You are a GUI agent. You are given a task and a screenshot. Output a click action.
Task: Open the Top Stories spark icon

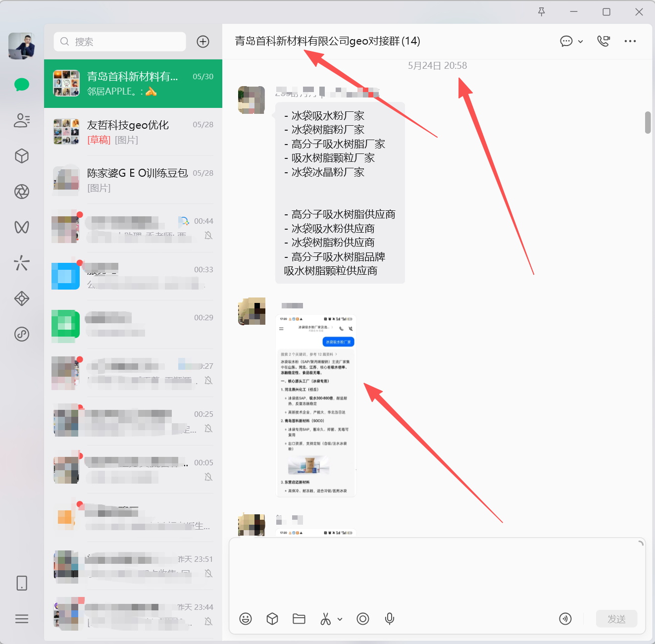tap(22, 263)
